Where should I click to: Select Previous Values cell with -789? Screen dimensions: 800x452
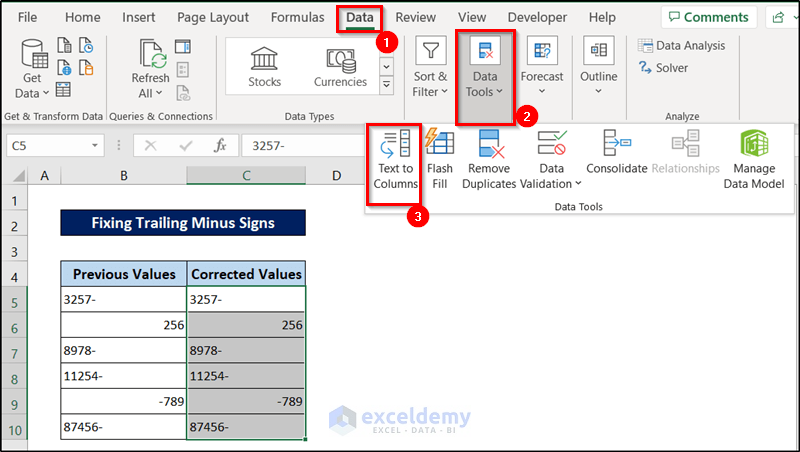(124, 401)
